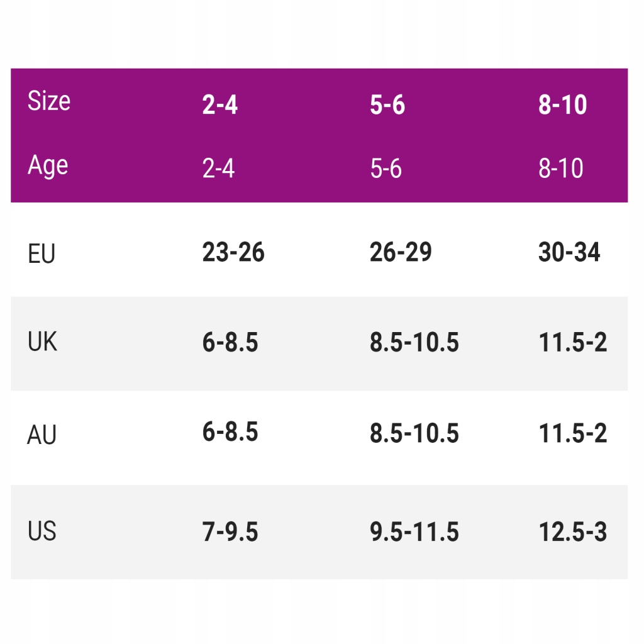The height and width of the screenshot is (644, 644).
Task: Select US size 7-9.5 cell
Action: tap(230, 533)
